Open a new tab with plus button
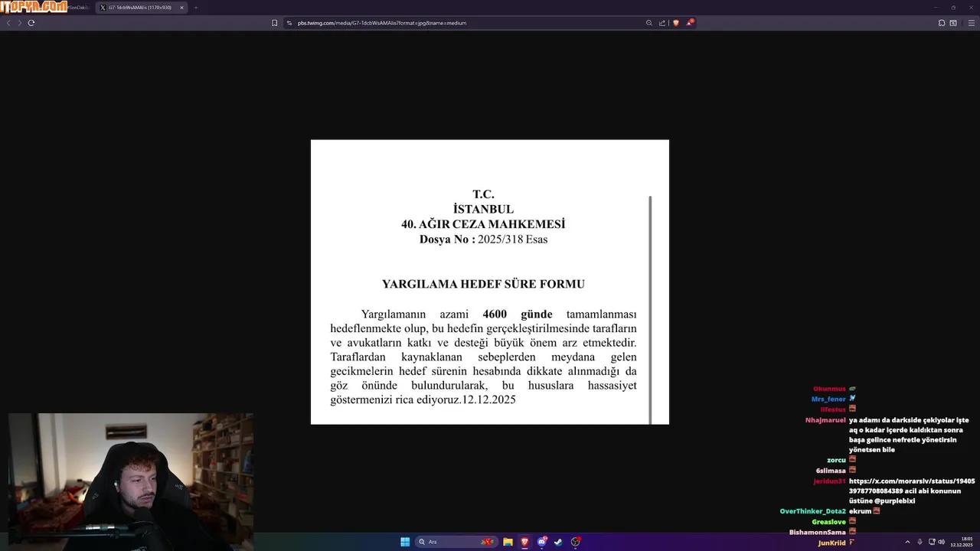 (x=195, y=8)
